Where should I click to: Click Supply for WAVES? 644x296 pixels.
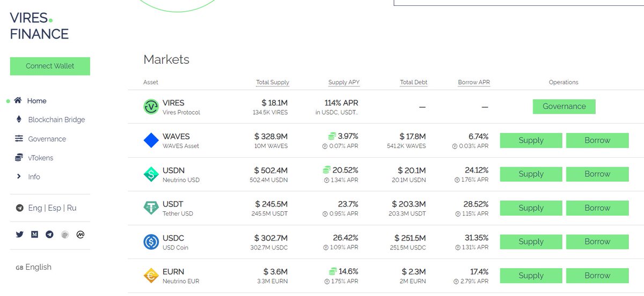[531, 140]
